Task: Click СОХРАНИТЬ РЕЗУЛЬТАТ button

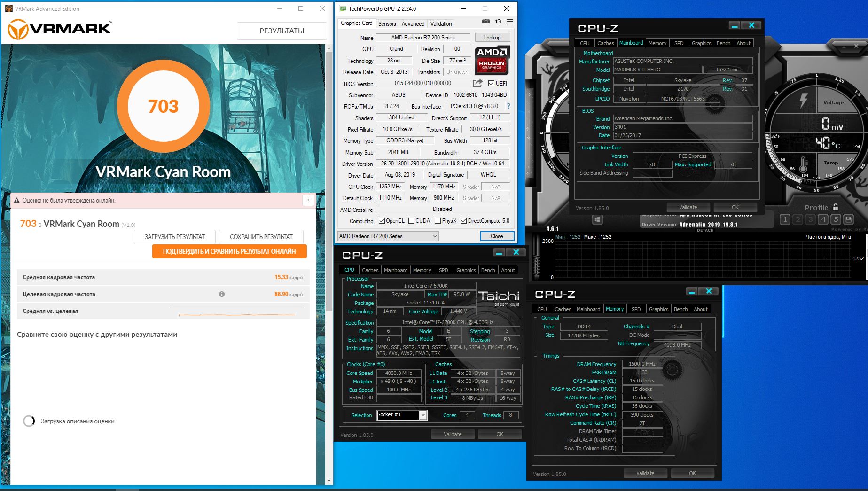Action: tap(261, 237)
